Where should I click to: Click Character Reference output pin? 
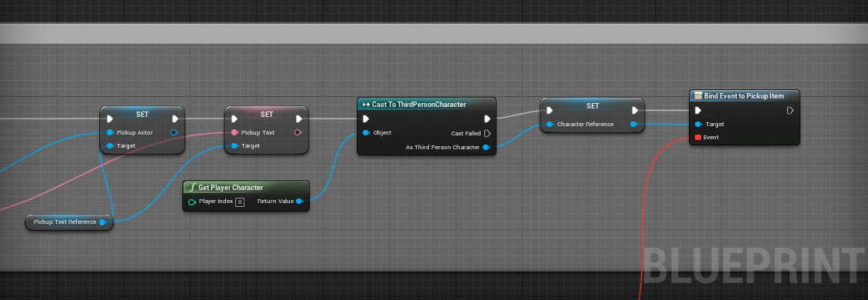click(x=634, y=125)
